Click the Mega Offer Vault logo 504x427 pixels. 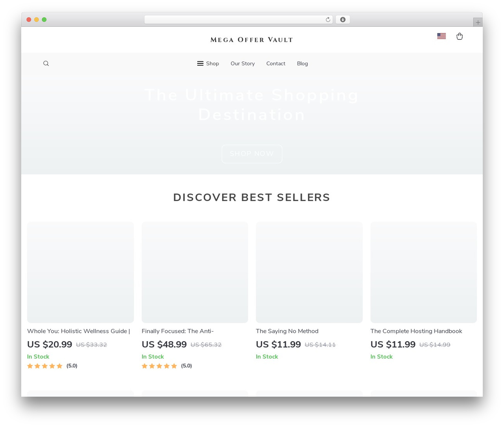pyautogui.click(x=252, y=40)
